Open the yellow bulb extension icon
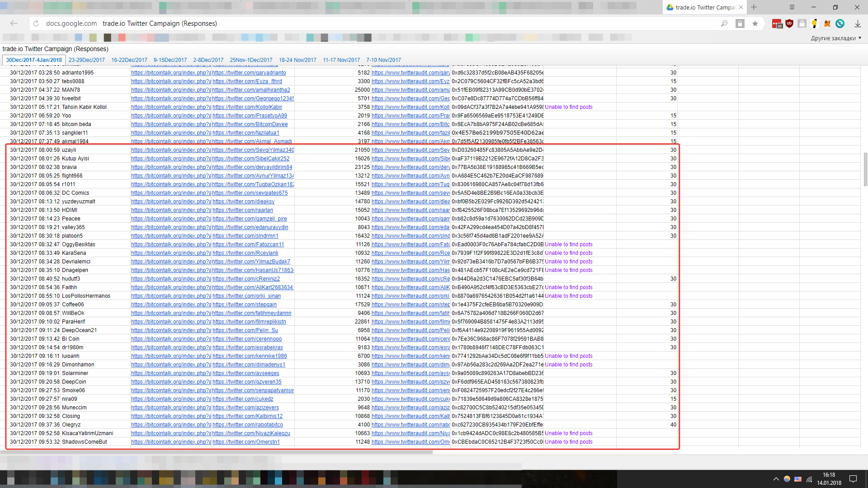The image size is (868, 488). pyautogui.click(x=815, y=23)
